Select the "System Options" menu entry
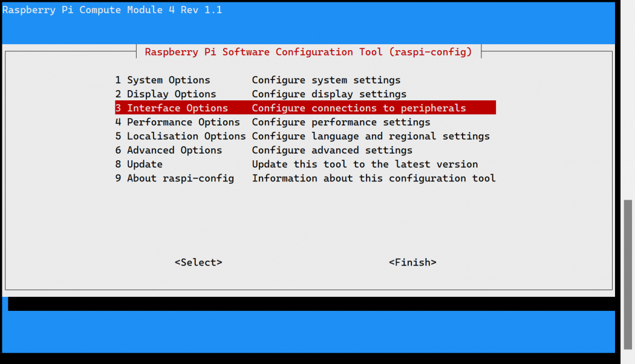 click(168, 80)
